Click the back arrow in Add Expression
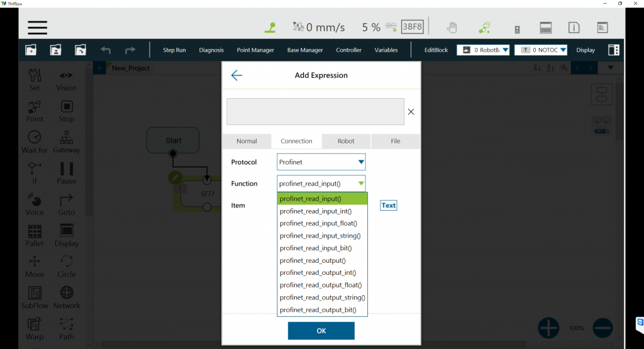Viewport: 644px width, 349px height. pos(236,75)
